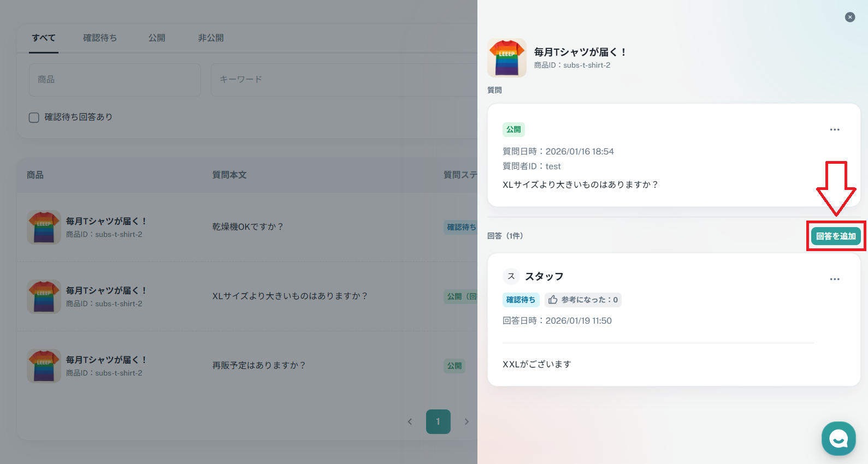Click the 確認待ち status badge on answer

click(x=521, y=300)
